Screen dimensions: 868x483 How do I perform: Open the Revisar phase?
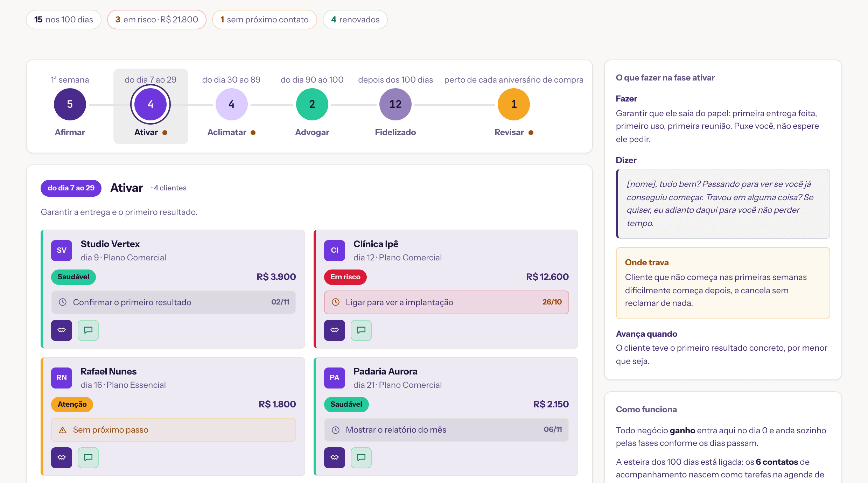tap(514, 104)
